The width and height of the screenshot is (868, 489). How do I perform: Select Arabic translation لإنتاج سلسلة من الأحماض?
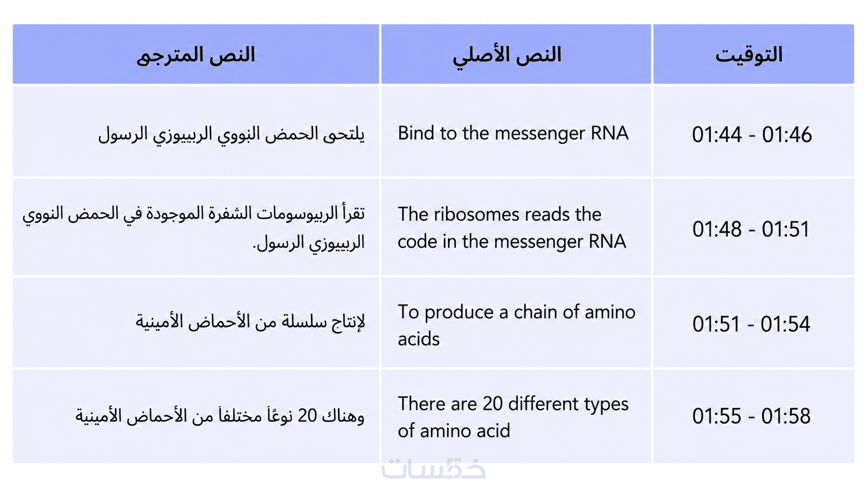click(250, 322)
